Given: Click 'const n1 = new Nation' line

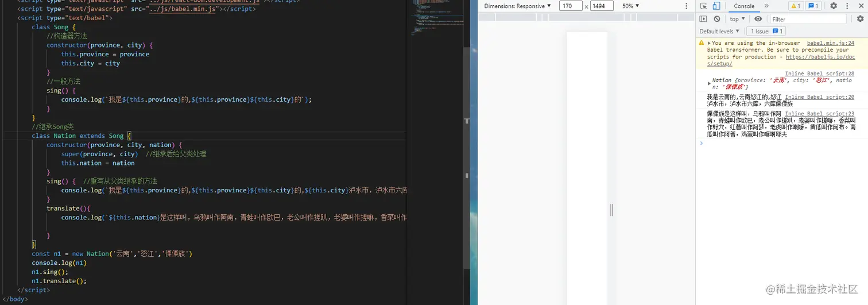Looking at the screenshot, I should click(112, 253).
